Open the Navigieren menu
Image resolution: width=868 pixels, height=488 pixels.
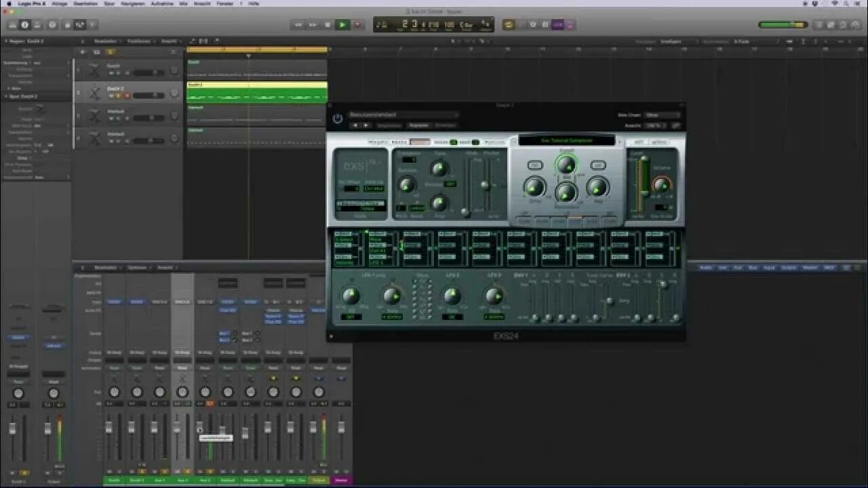point(133,3)
